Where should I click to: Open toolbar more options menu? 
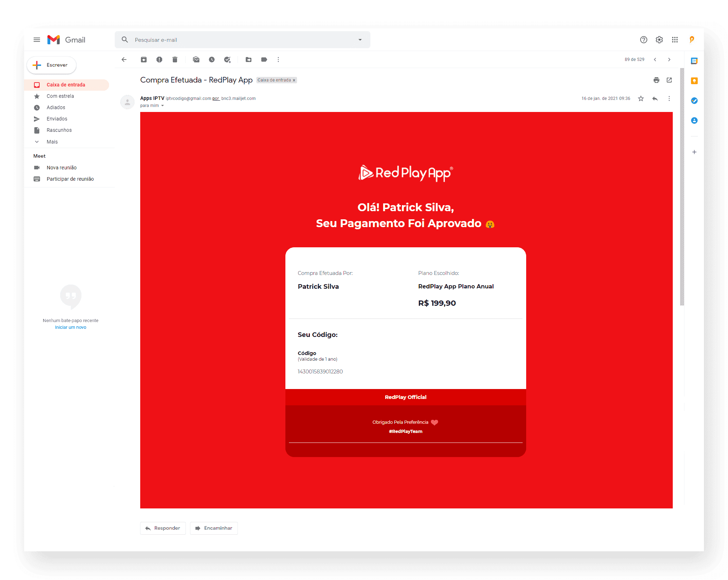pos(278,60)
